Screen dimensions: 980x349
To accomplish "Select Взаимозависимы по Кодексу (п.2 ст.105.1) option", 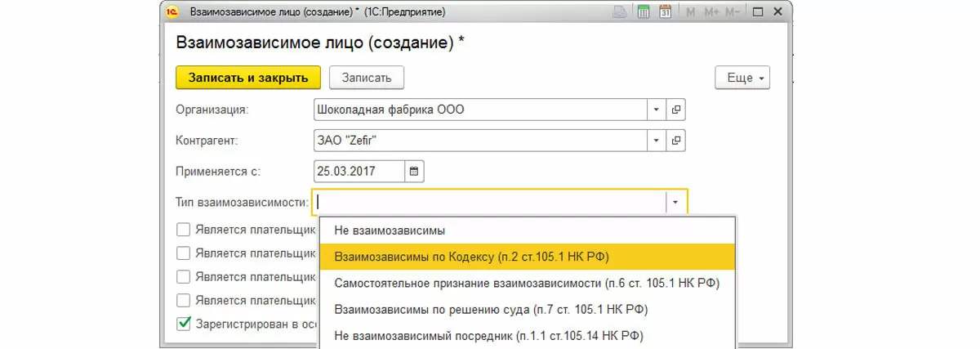I will [528, 257].
